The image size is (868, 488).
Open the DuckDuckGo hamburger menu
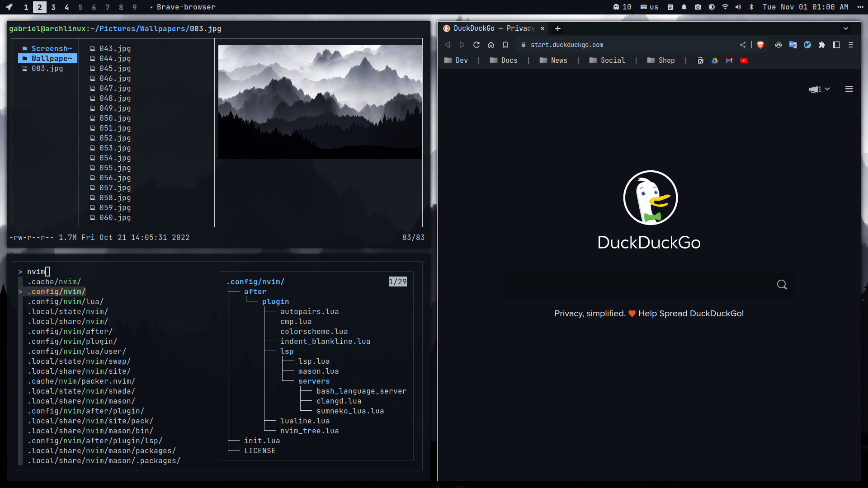tap(849, 89)
